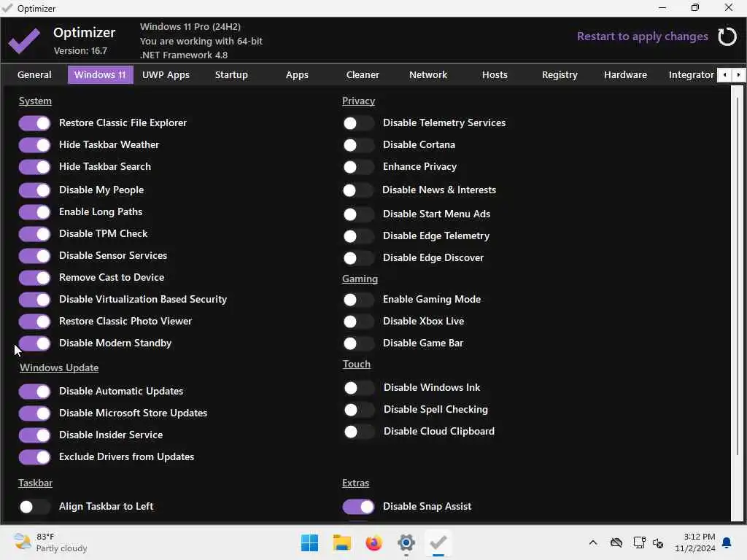Viewport: 747px width, 560px height.
Task: Toggle Hide Taskbar Weather switch
Action: pyautogui.click(x=34, y=145)
